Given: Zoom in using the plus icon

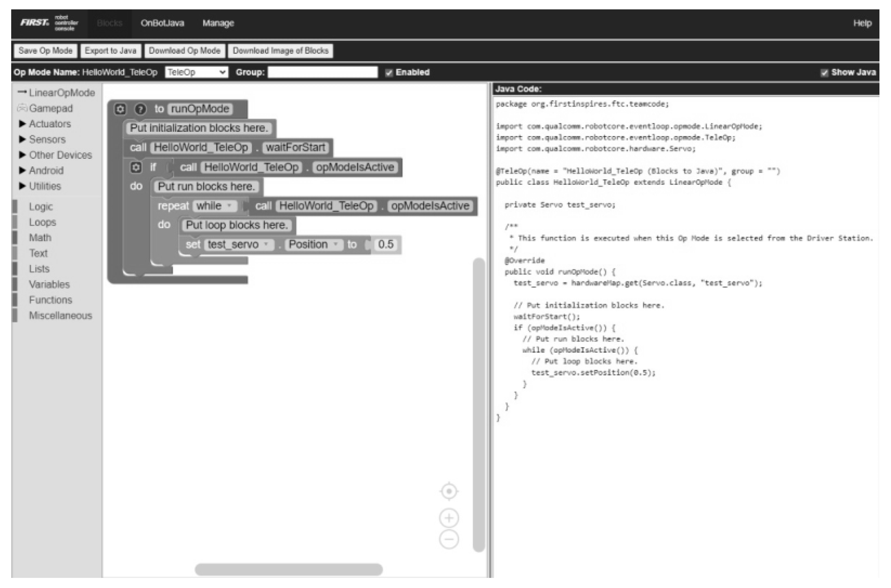Looking at the screenshot, I should click(449, 518).
